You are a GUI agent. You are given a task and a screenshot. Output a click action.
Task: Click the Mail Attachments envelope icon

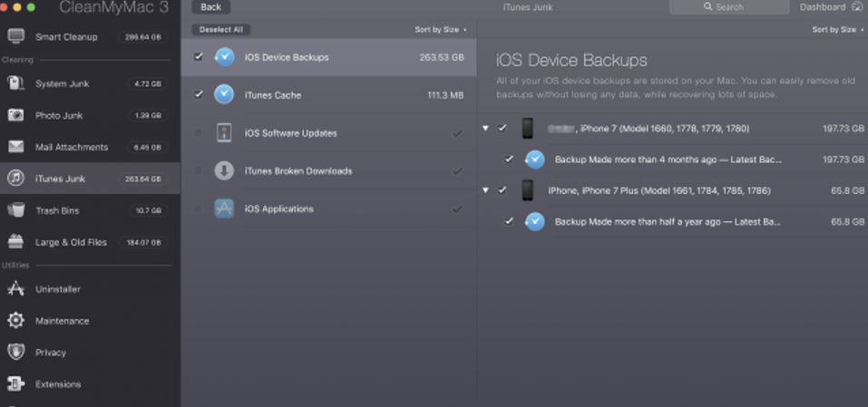[15, 147]
